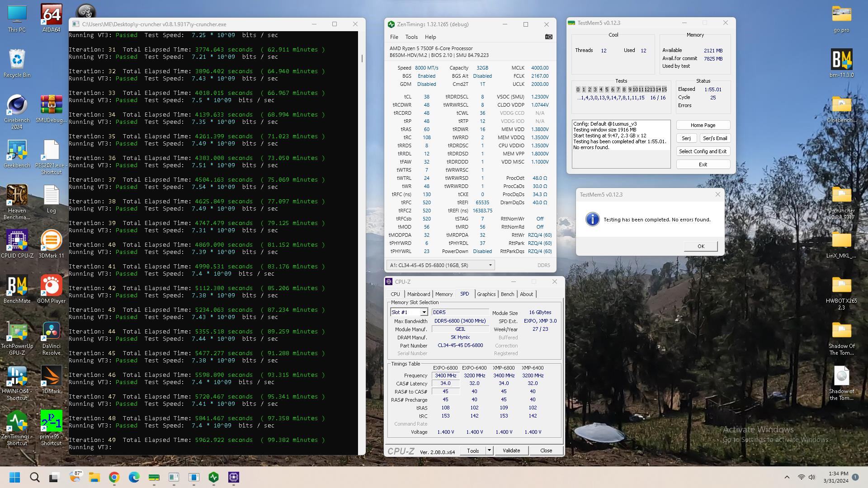Click the Serj's Email button in TestMem5

coord(715,138)
